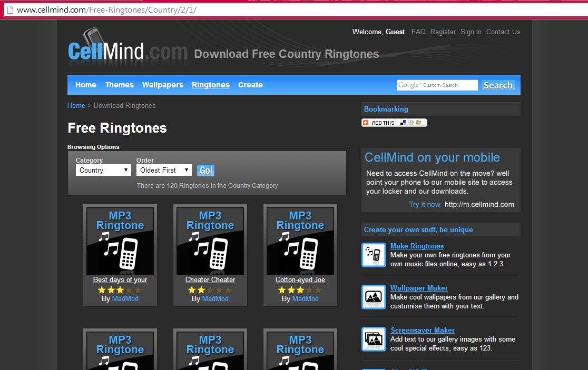Click the Make Ringtones icon

374,255
